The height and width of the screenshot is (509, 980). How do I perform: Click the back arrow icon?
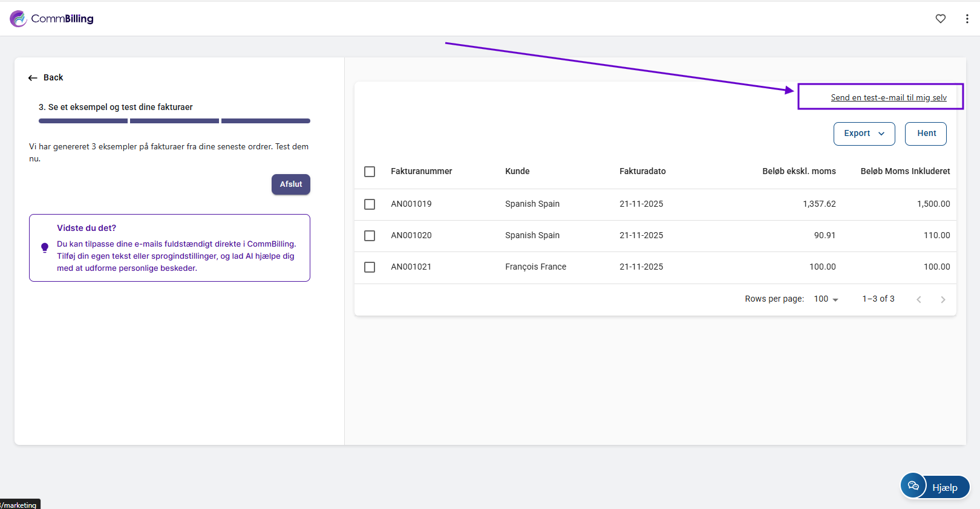pos(33,78)
